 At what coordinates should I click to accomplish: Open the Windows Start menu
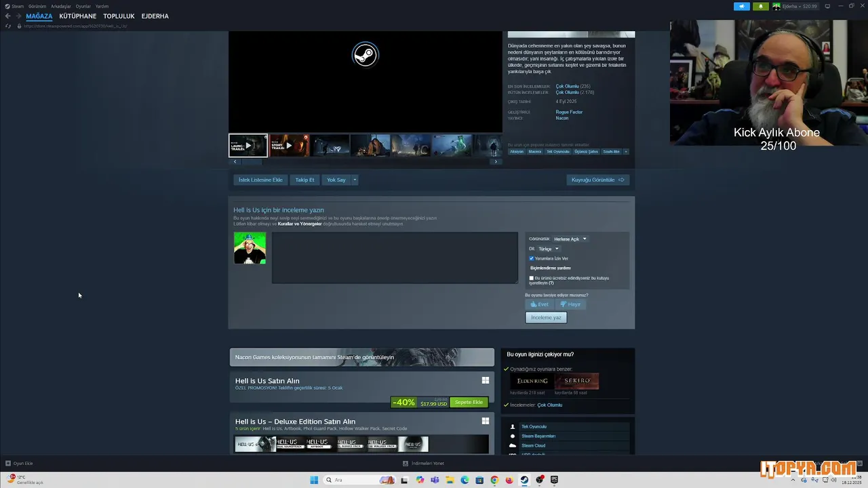pyautogui.click(x=314, y=480)
